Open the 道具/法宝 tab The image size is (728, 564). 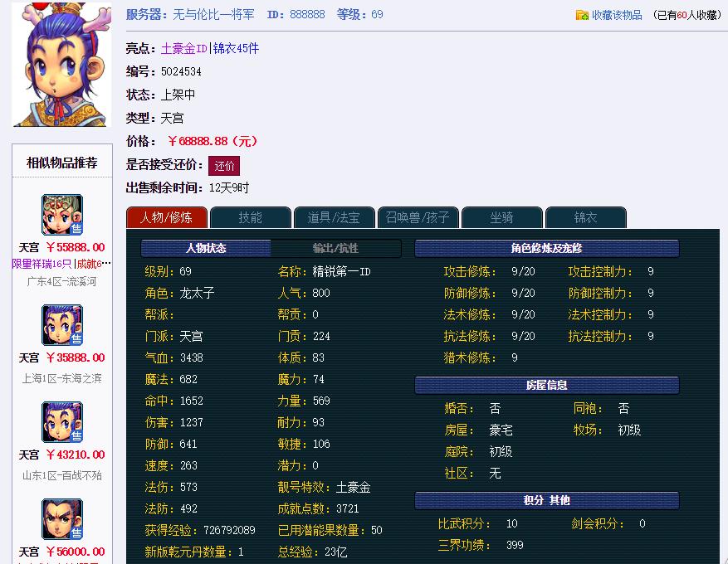[334, 216]
